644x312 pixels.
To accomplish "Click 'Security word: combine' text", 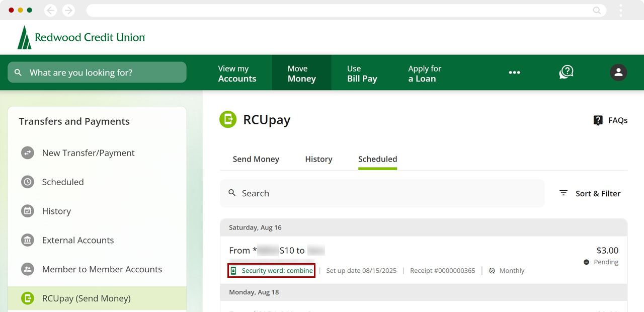I will pos(277,271).
